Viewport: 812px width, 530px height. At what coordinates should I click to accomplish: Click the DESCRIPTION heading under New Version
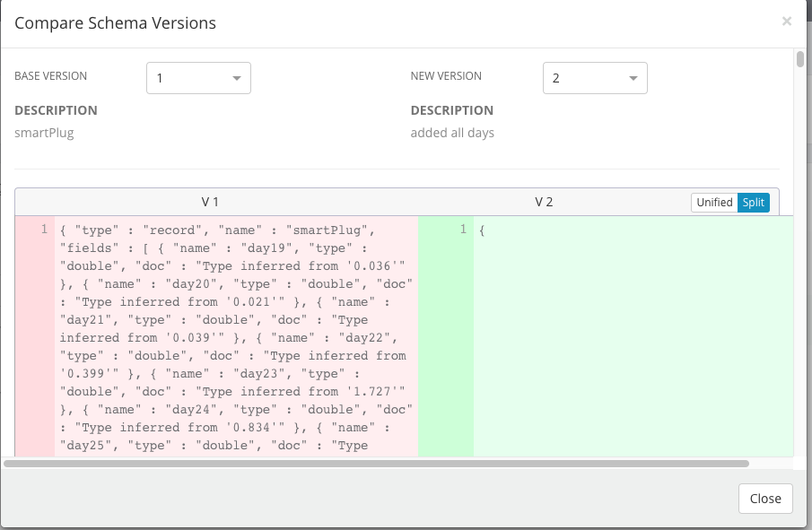[452, 110]
